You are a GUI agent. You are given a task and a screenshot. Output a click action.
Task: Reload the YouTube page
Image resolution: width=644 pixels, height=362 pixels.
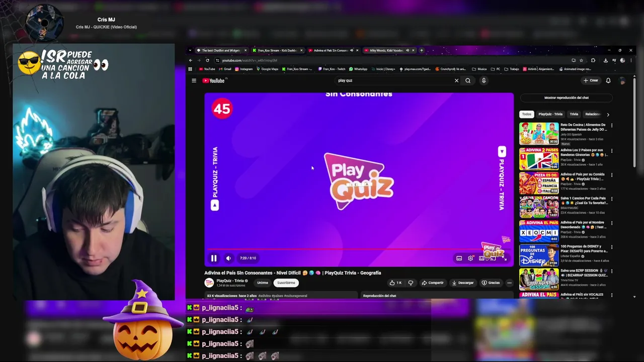click(x=207, y=60)
